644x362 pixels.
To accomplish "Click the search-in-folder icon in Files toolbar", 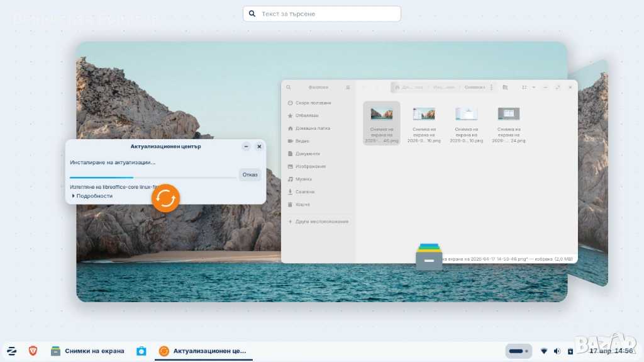I will pos(505,88).
